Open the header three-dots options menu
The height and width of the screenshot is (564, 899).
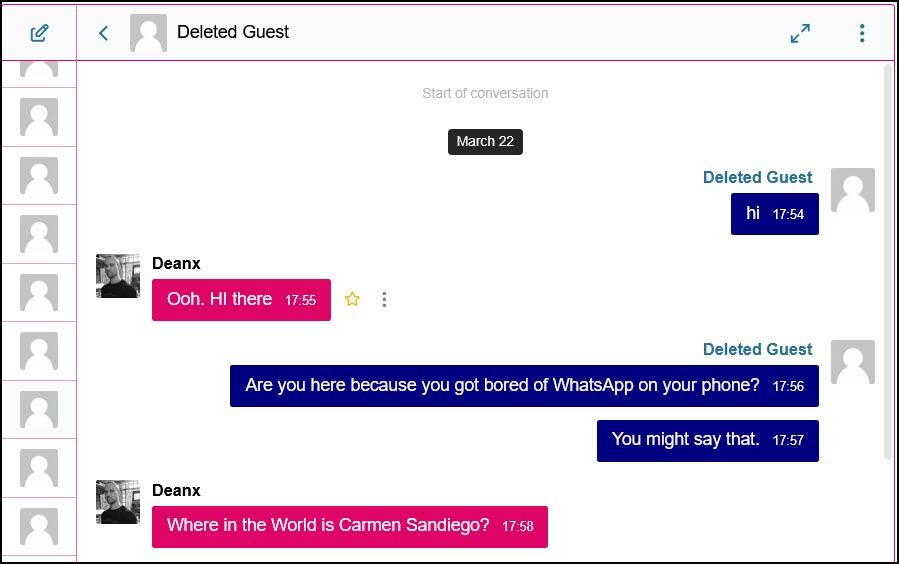click(x=862, y=33)
